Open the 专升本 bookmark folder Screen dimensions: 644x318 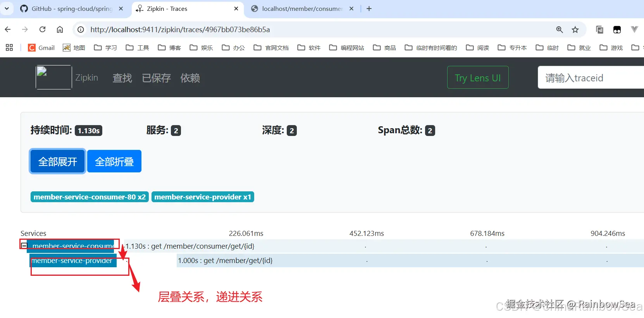tap(512, 48)
